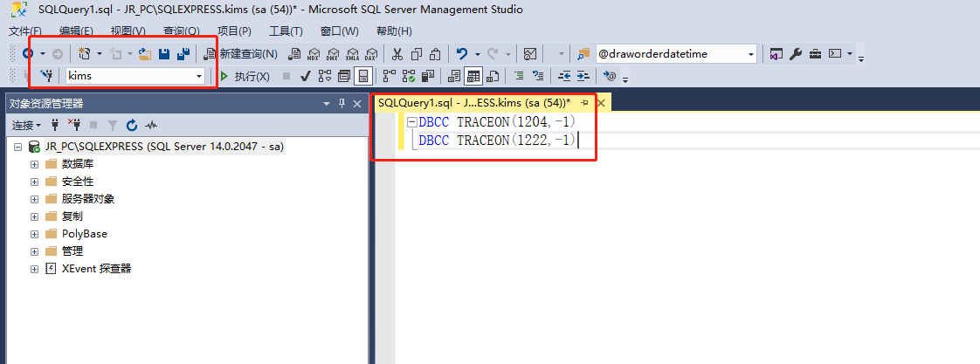
Task: Click the copy icon
Action: (417, 54)
